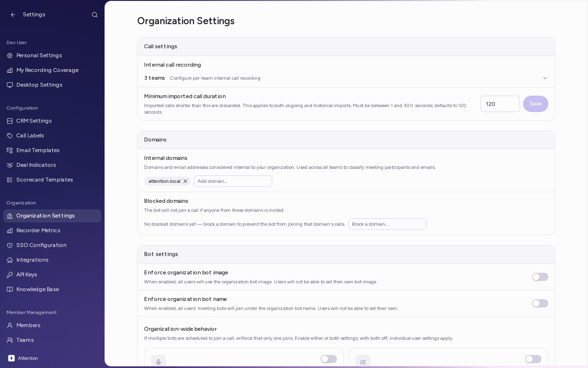The width and height of the screenshot is (588, 368).
Task: Open the settings search magnifier icon
Action: point(95,15)
